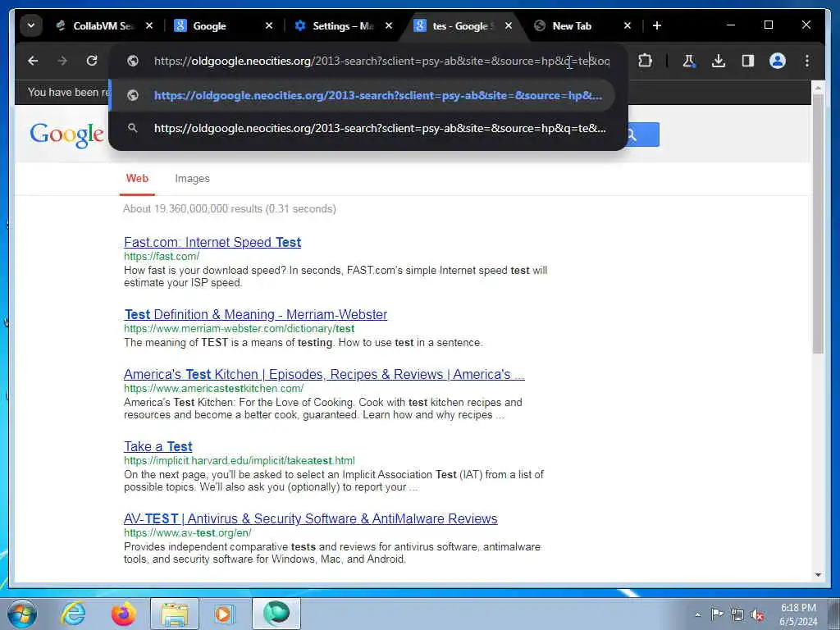Open the Windows Start button
The image size is (840, 630).
[22, 614]
